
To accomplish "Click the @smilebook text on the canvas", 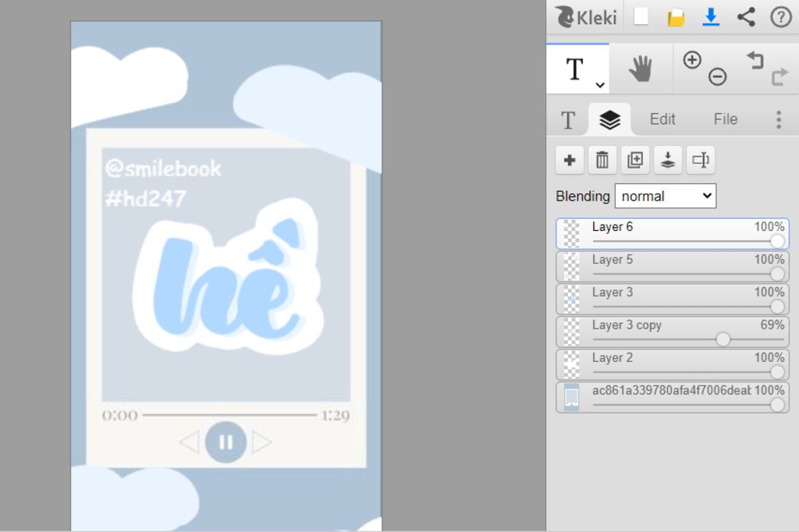I will coord(163,168).
